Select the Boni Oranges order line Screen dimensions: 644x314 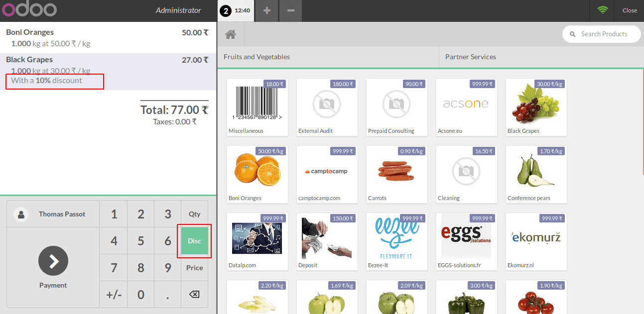pyautogui.click(x=108, y=38)
